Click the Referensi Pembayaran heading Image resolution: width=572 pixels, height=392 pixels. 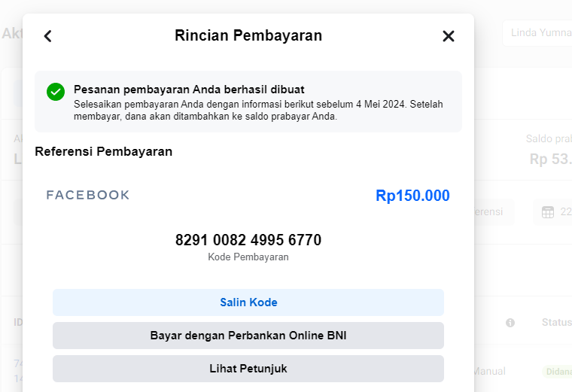pyautogui.click(x=104, y=152)
